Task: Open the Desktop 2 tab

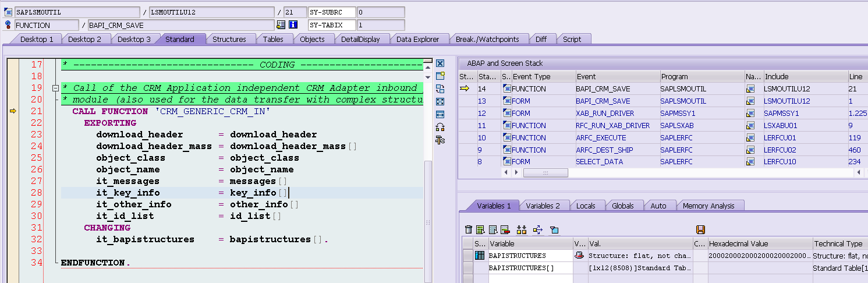Action: tap(85, 39)
